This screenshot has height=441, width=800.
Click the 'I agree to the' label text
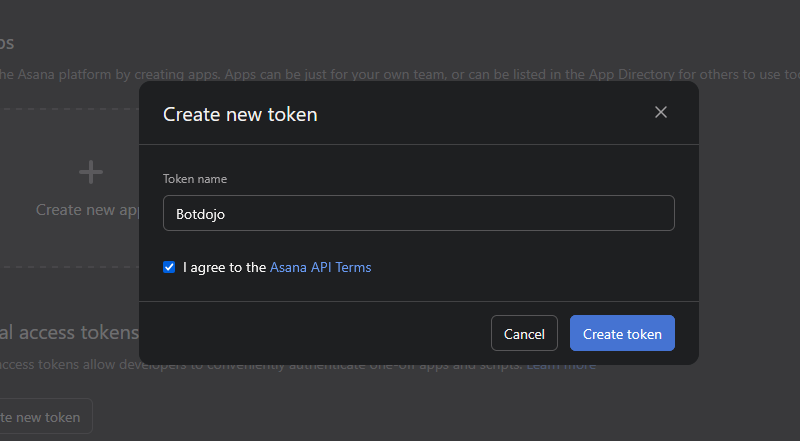(x=224, y=267)
